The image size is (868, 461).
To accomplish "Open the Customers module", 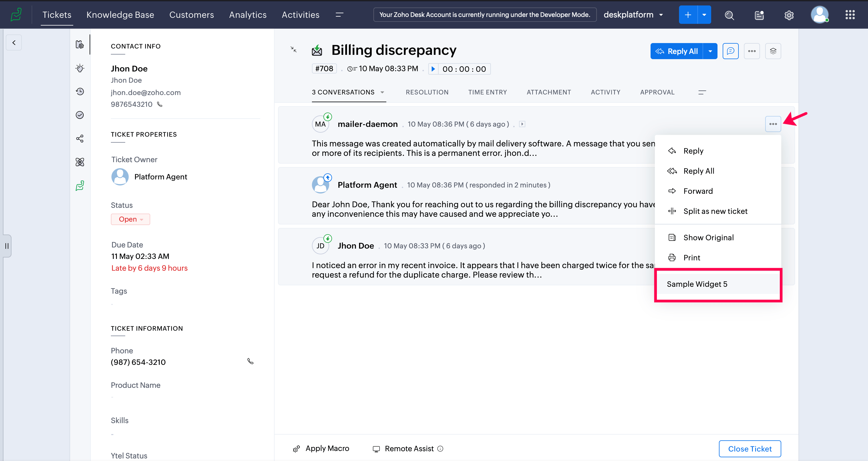I will [191, 15].
